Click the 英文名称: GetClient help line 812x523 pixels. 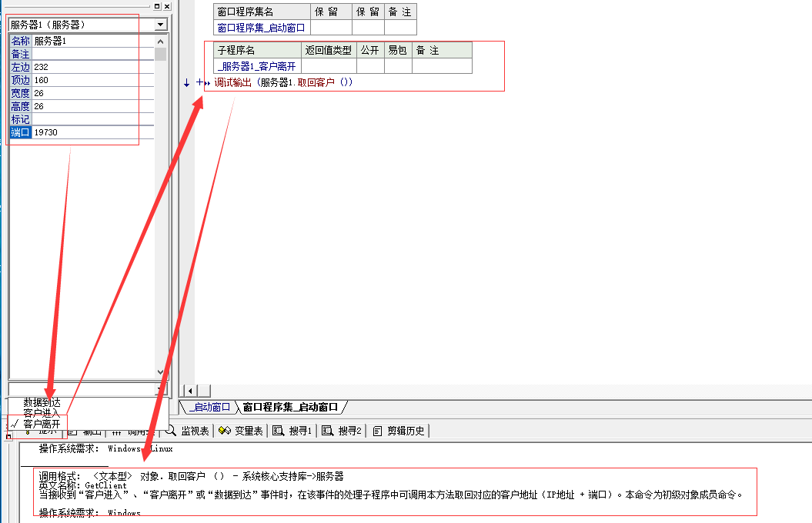(x=83, y=485)
